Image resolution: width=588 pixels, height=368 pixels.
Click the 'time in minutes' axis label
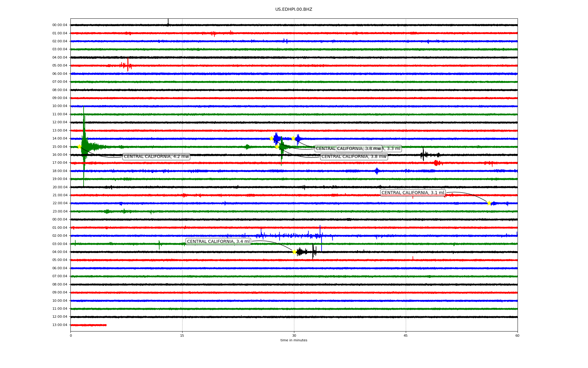(294, 340)
